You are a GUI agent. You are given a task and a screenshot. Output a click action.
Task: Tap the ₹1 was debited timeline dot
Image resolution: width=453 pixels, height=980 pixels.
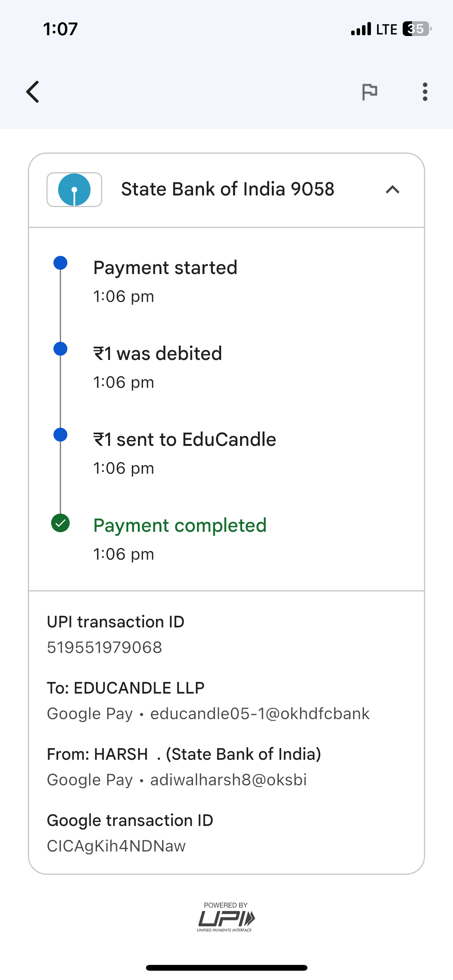coord(60,349)
